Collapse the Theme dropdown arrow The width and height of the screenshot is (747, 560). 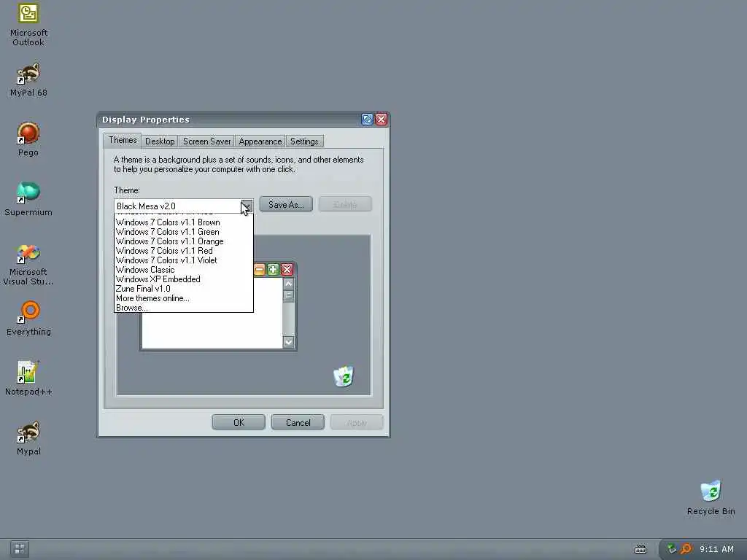pos(247,206)
